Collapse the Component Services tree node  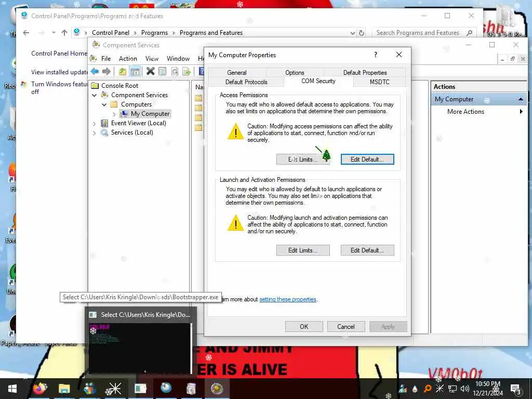(x=95, y=96)
